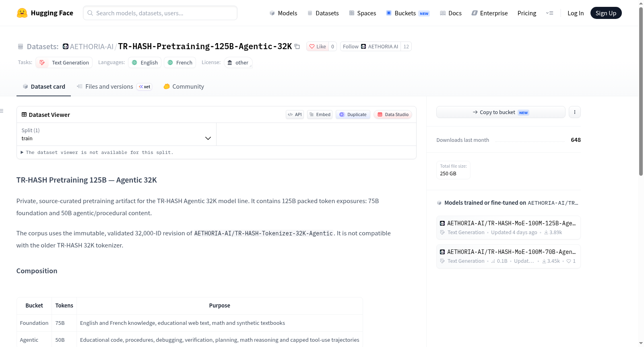Like this dataset
644x347 pixels.
pos(318,46)
